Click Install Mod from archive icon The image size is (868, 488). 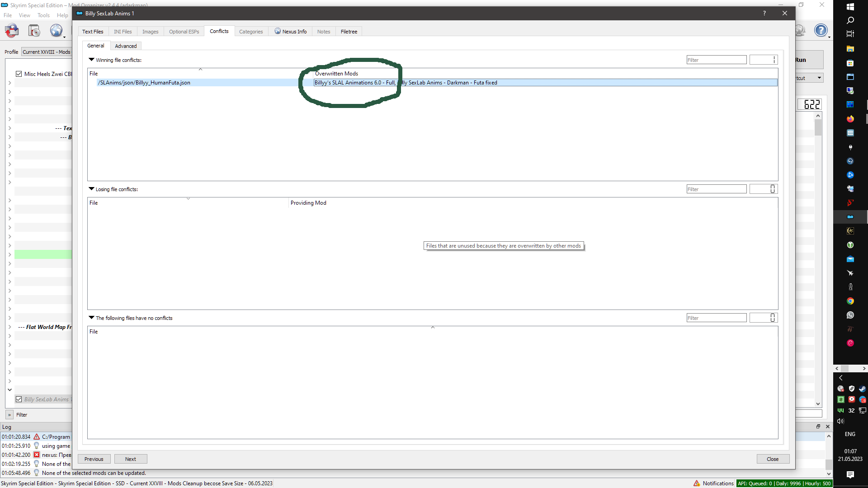point(34,31)
